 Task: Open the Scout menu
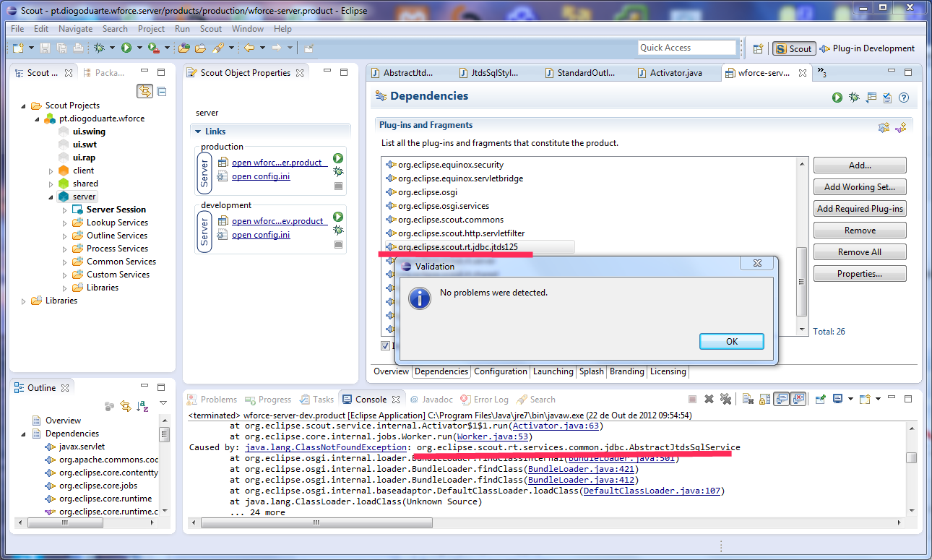point(211,29)
